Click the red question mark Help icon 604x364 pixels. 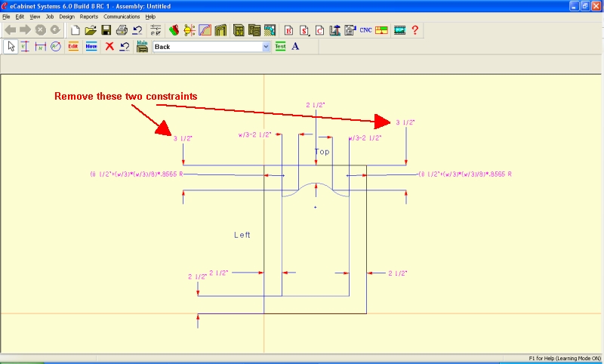pos(415,30)
